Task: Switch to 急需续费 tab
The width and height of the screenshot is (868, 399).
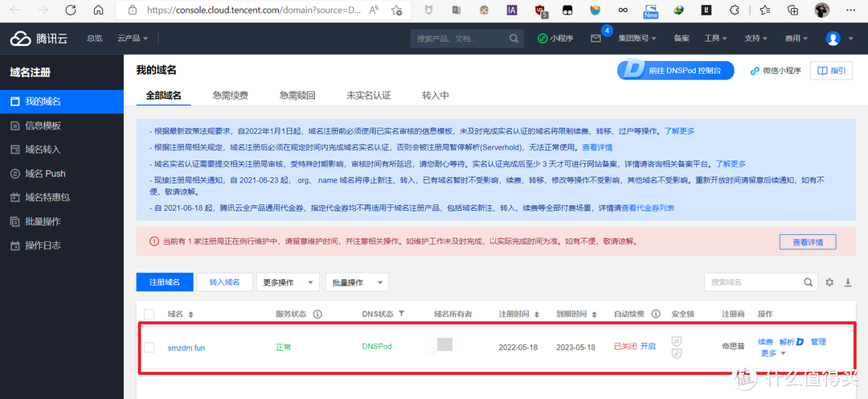Action: point(231,95)
